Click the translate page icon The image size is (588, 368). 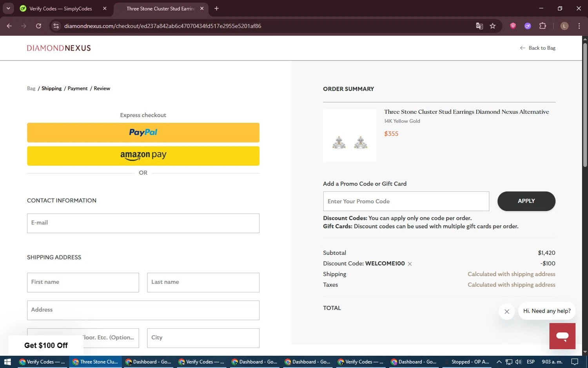479,26
